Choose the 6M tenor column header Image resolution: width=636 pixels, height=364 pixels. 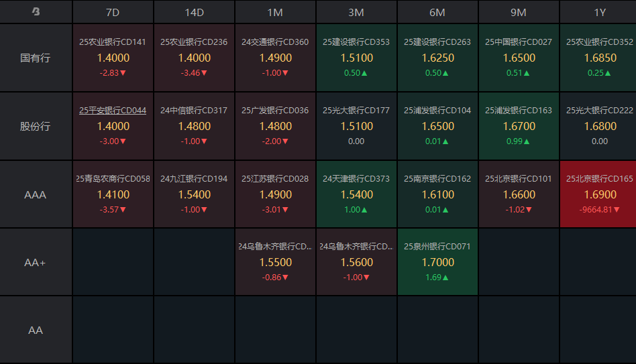point(437,12)
